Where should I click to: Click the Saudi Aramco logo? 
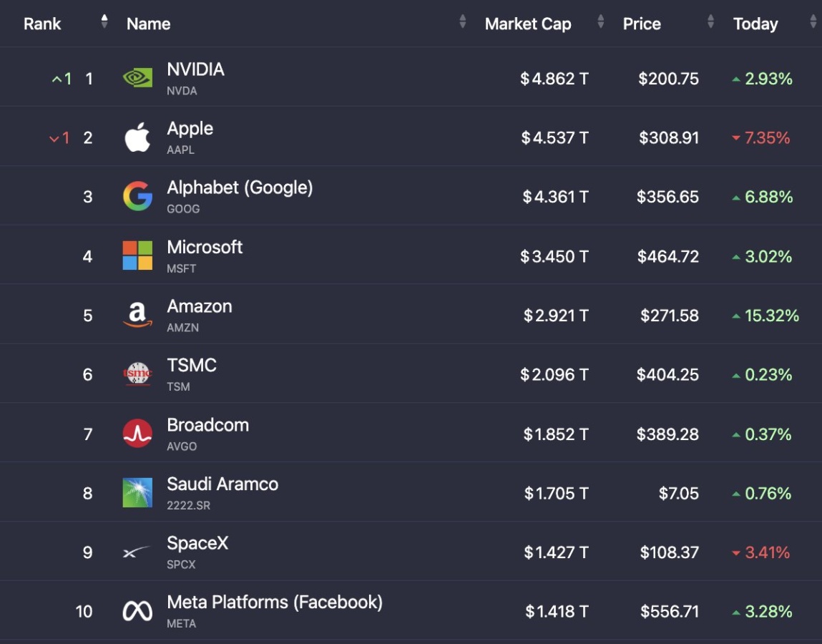(137, 492)
